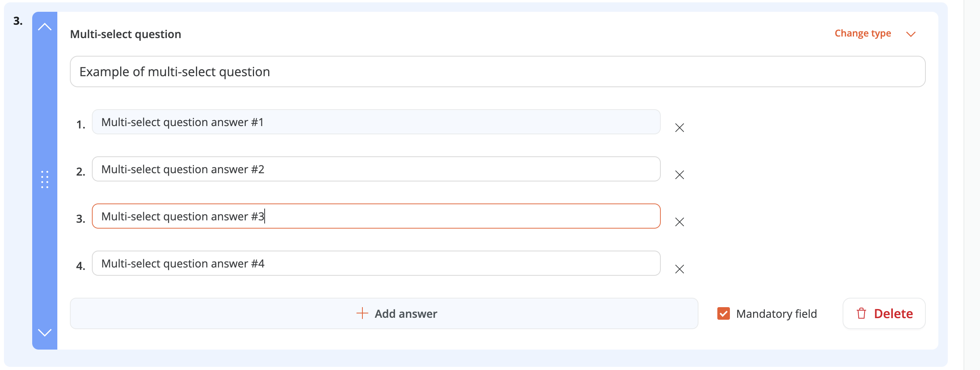Click into answer #4 text field
Image resolution: width=980 pixels, height=370 pixels.
(x=376, y=263)
